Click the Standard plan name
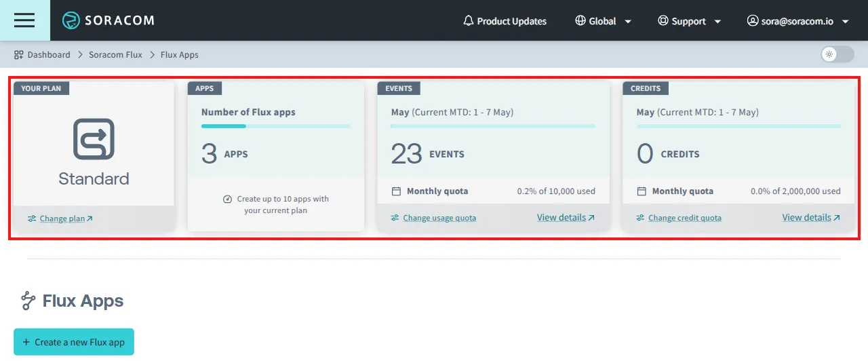Screen dimensions: 868x361 click(94, 178)
